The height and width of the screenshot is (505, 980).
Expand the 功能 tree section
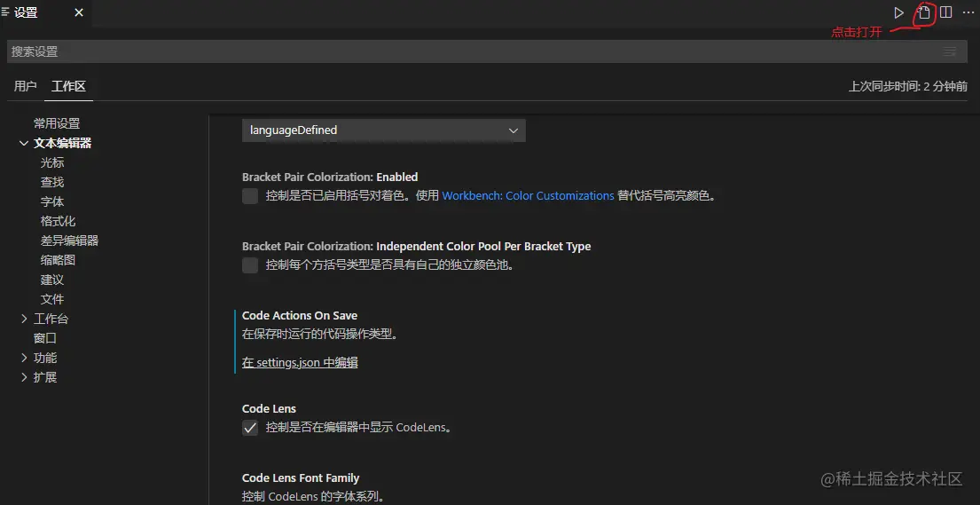tap(24, 358)
